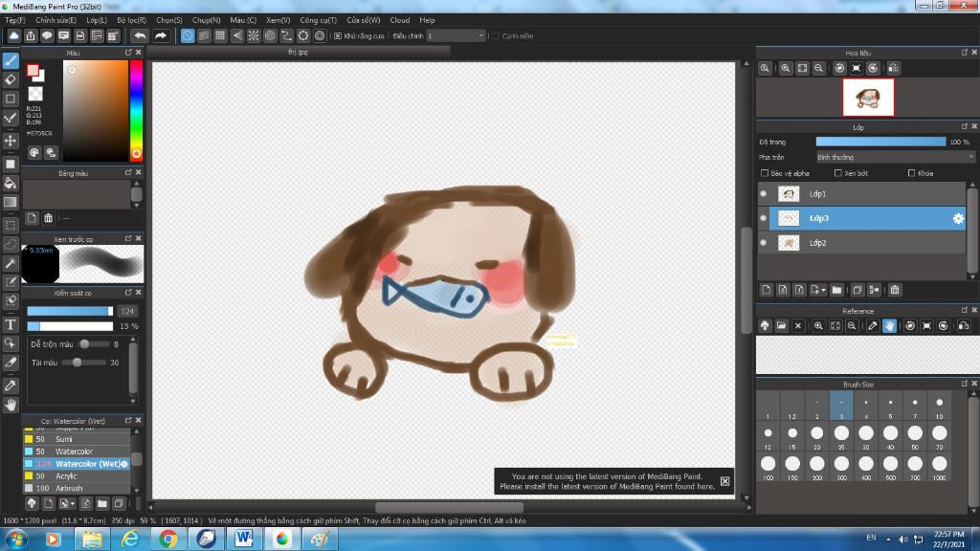This screenshot has width=980, height=551.
Task: Open Watercolor (Wet) brush settings gear
Action: (x=123, y=464)
